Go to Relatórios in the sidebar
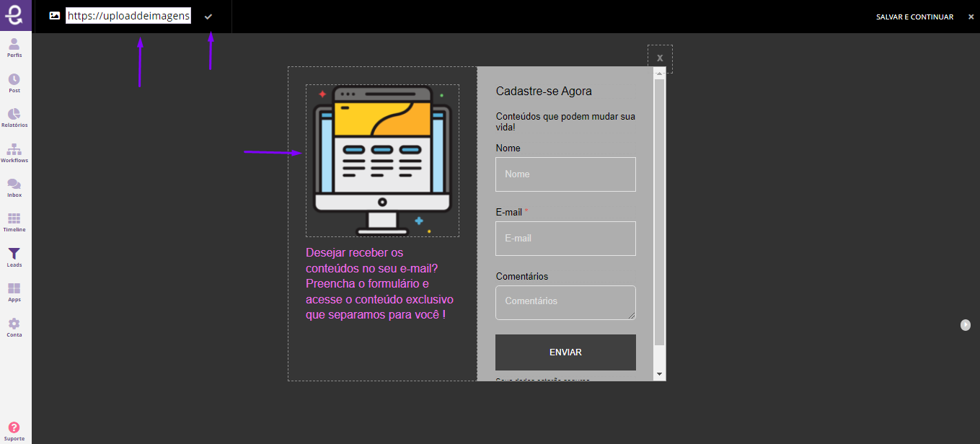This screenshot has height=444, width=980. (14, 118)
